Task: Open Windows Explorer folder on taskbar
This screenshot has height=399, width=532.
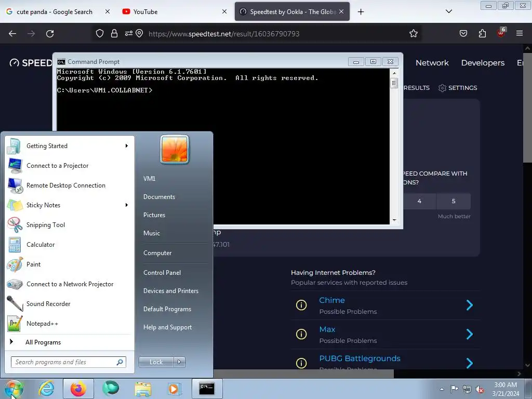Action: pyautogui.click(x=143, y=389)
